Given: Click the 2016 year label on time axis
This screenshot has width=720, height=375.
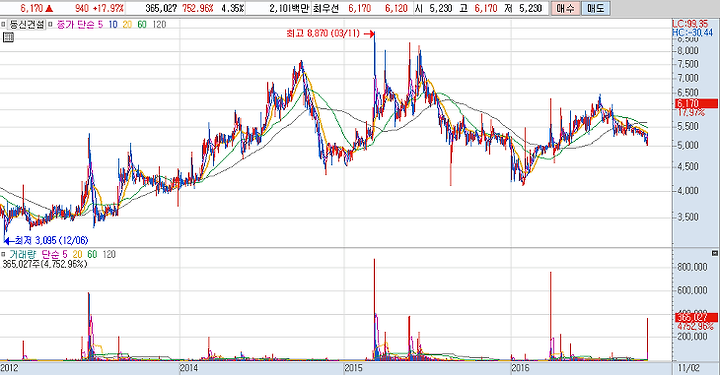Looking at the screenshot, I should [521, 368].
